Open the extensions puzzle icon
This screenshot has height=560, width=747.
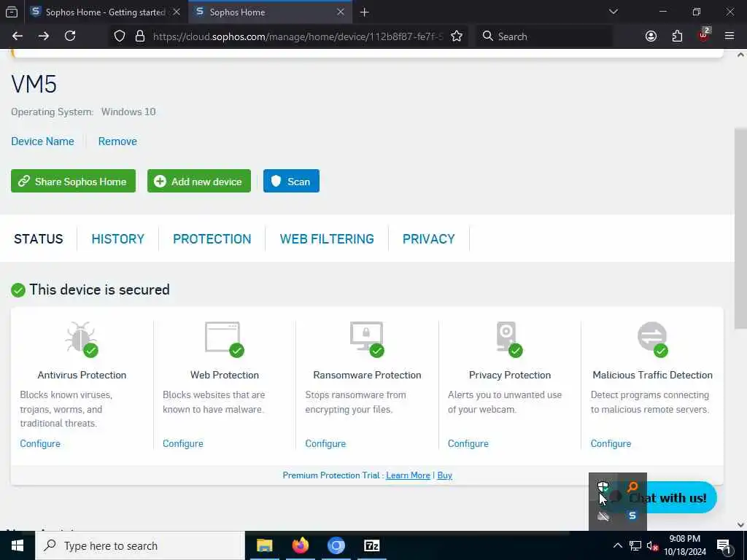(677, 36)
